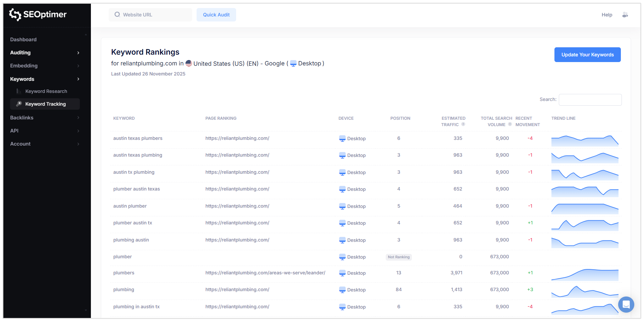Select the Keyword Research bar-chart icon
The image size is (644, 322).
pyautogui.click(x=18, y=91)
